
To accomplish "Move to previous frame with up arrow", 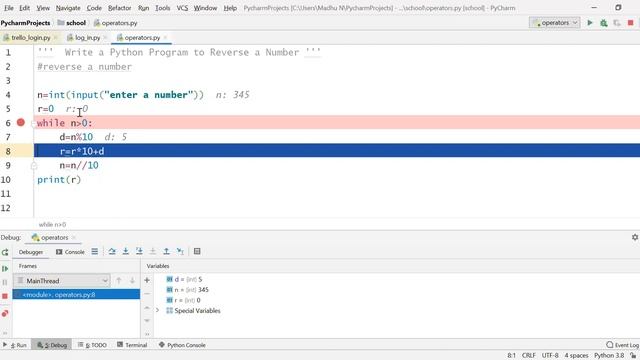I will point(119,281).
